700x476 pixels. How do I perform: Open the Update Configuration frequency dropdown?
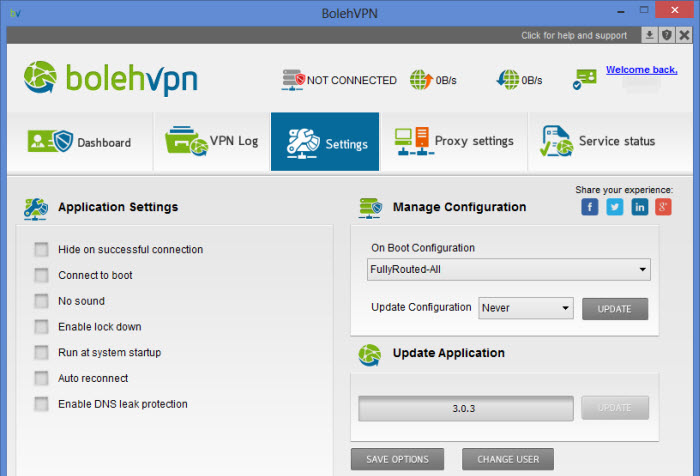click(x=526, y=308)
